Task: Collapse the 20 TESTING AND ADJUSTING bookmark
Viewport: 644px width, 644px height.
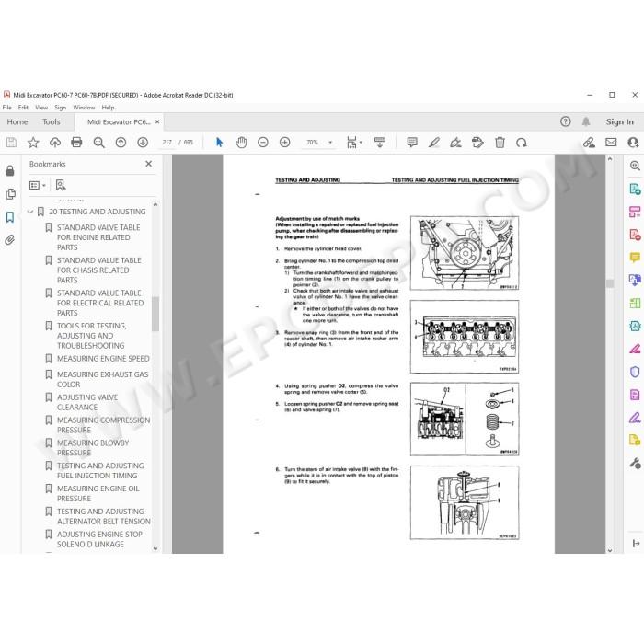Action: click(30, 212)
